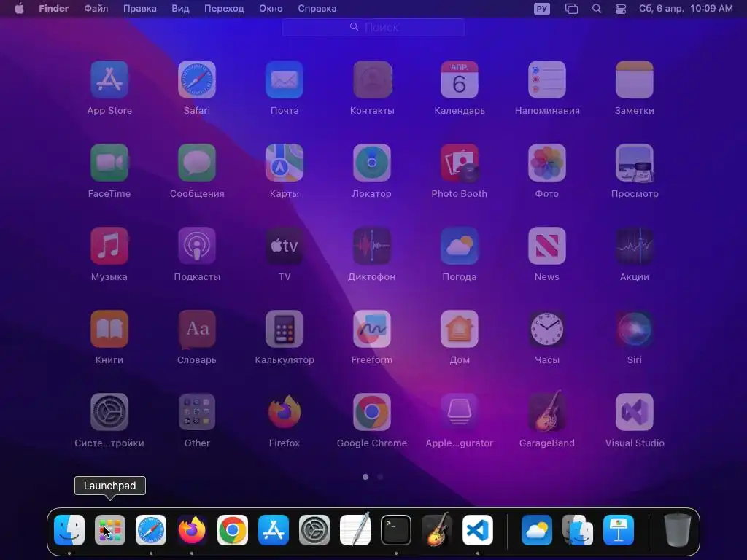The height and width of the screenshot is (560, 747).
Task: Open the Окно menu
Action: pyautogui.click(x=271, y=8)
